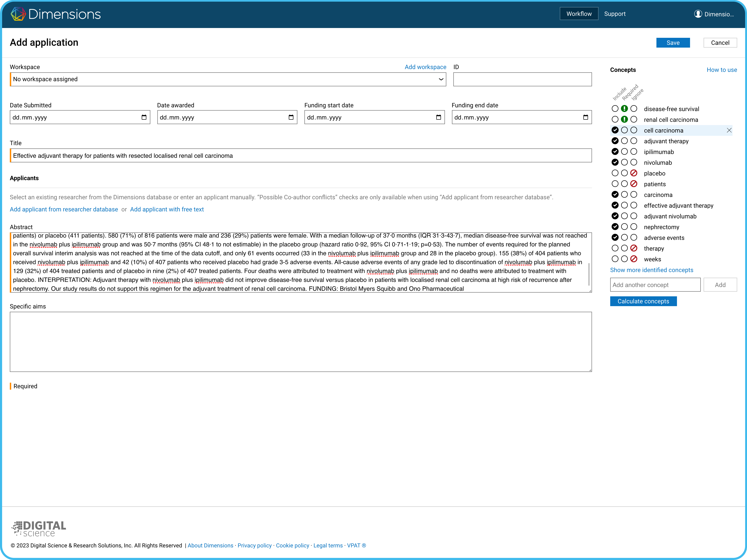The image size is (747, 560).
Task: Set ipilimumab concept to Ignore
Action: 634,152
